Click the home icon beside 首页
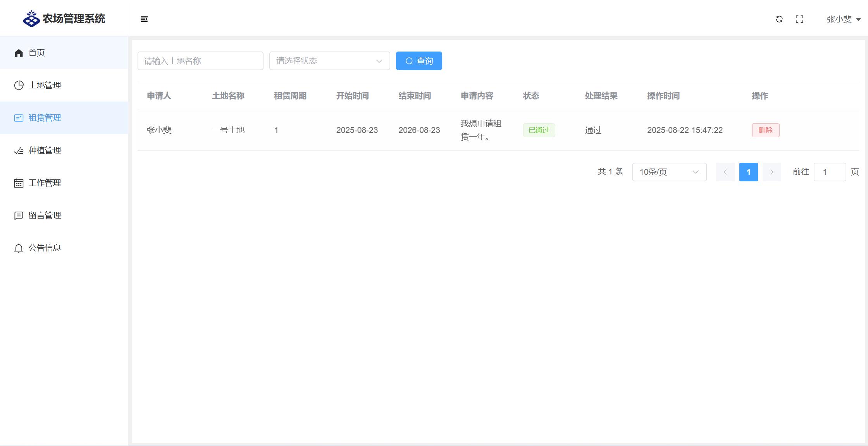 [19, 53]
